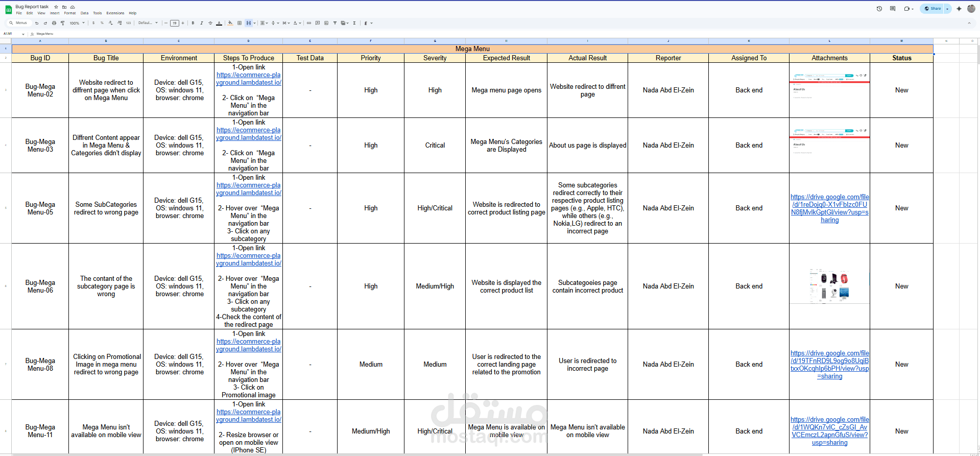Toggle strikethrough formatting
This screenshot has height=456, width=980.
pos(210,23)
